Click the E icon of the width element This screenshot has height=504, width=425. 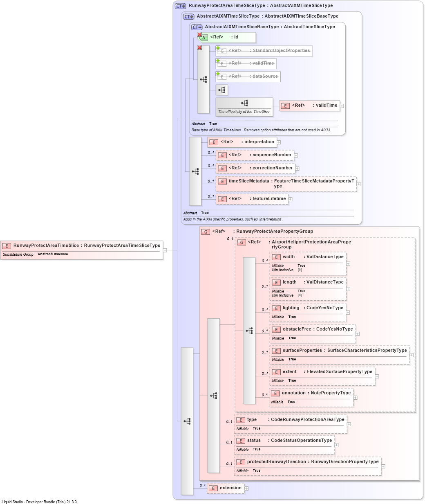pos(276,257)
